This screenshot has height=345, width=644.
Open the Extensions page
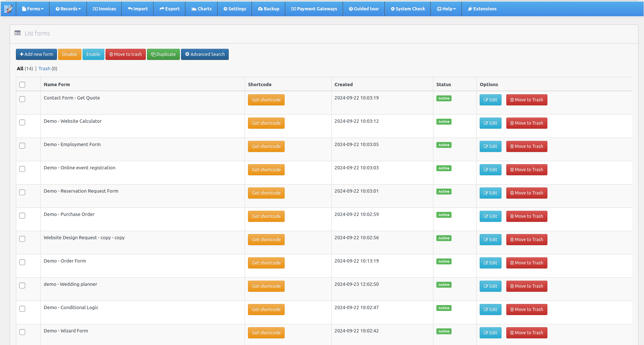pos(482,9)
